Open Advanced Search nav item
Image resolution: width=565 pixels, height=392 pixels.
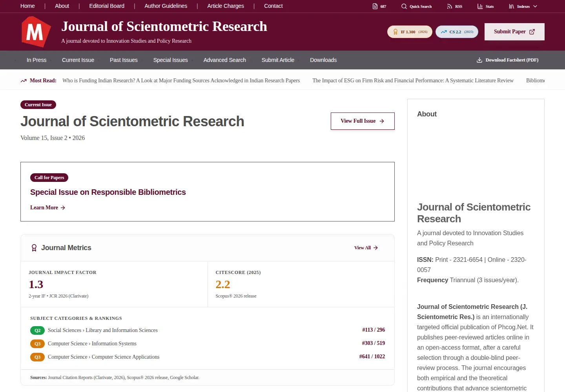click(224, 60)
